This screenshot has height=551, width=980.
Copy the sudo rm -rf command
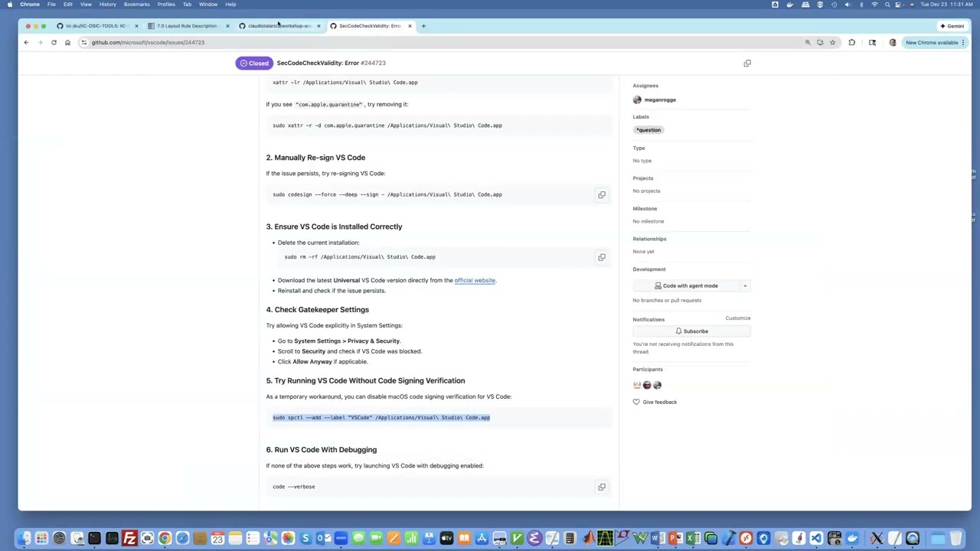tap(602, 257)
